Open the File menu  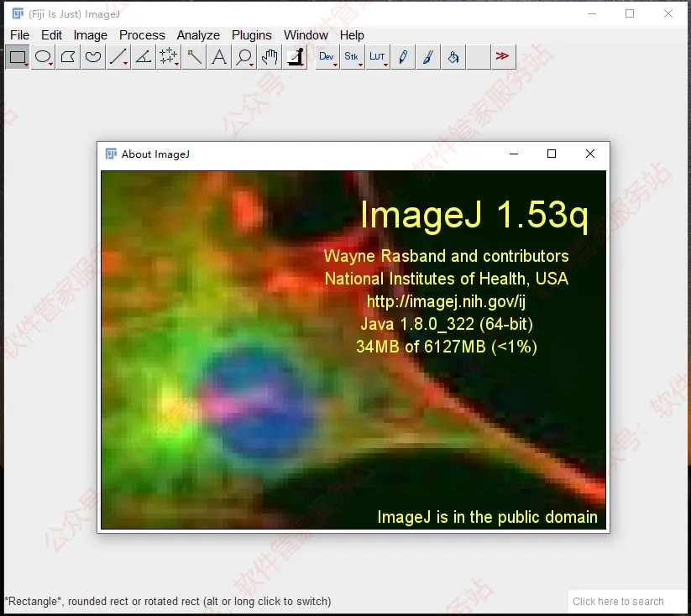pos(20,35)
